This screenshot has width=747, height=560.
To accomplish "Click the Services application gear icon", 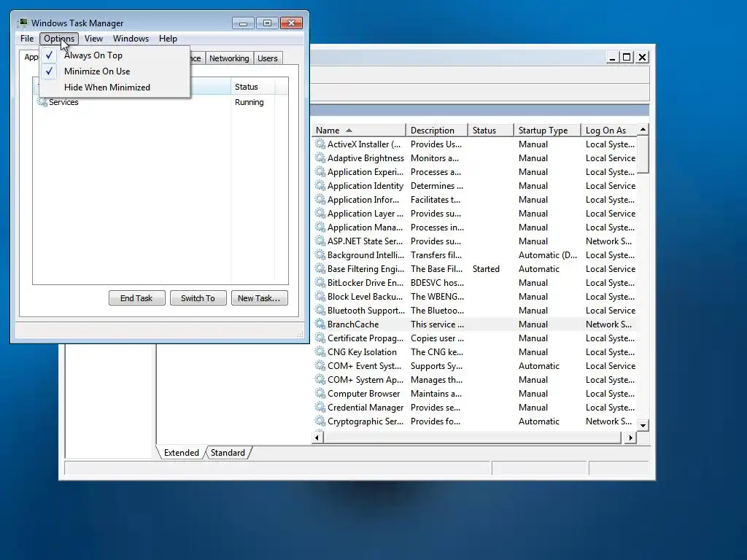I will pos(42,102).
